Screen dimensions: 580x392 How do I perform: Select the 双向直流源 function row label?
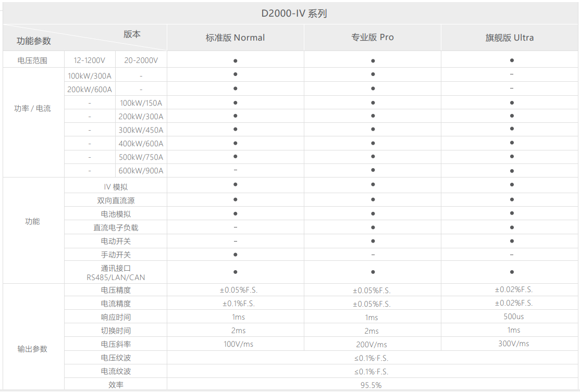pyautogui.click(x=116, y=200)
